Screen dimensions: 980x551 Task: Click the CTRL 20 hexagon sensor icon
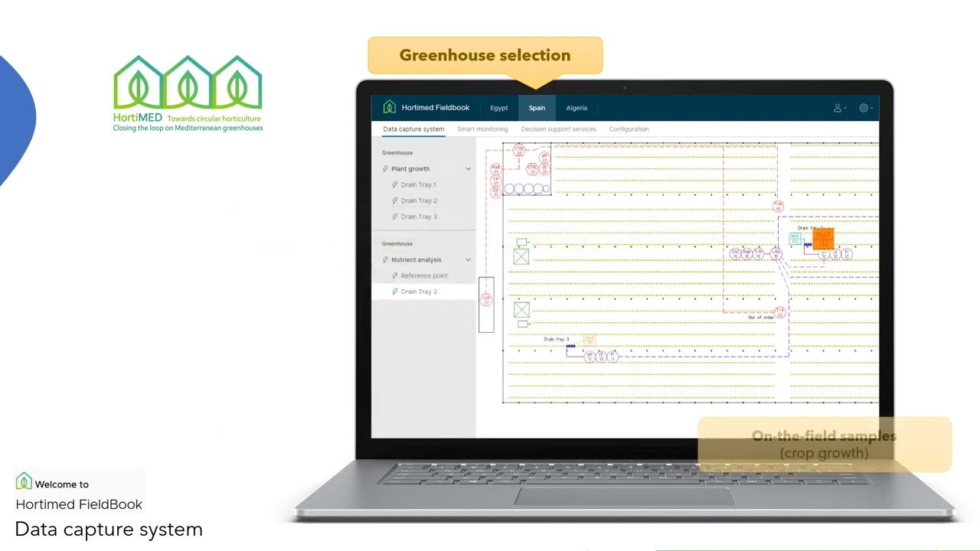tap(532, 169)
